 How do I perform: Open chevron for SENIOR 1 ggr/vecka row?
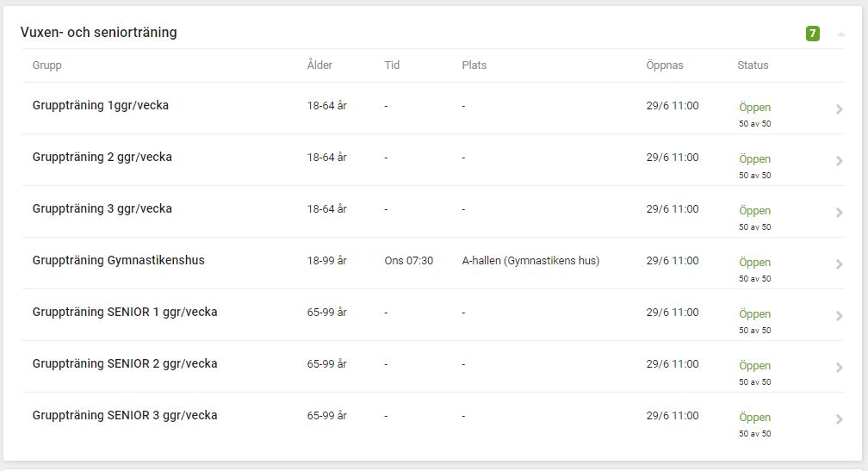click(840, 316)
